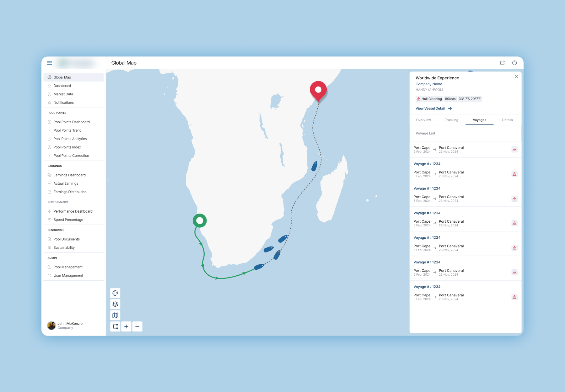Image resolution: width=565 pixels, height=392 pixels.
Task: Open the news feed icon in header
Action: [502, 63]
